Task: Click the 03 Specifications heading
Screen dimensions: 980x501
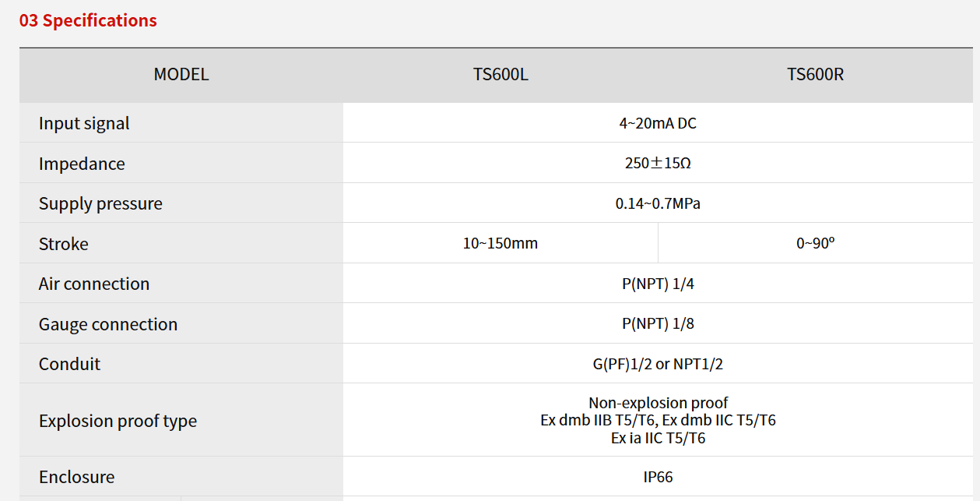Action: coord(88,21)
